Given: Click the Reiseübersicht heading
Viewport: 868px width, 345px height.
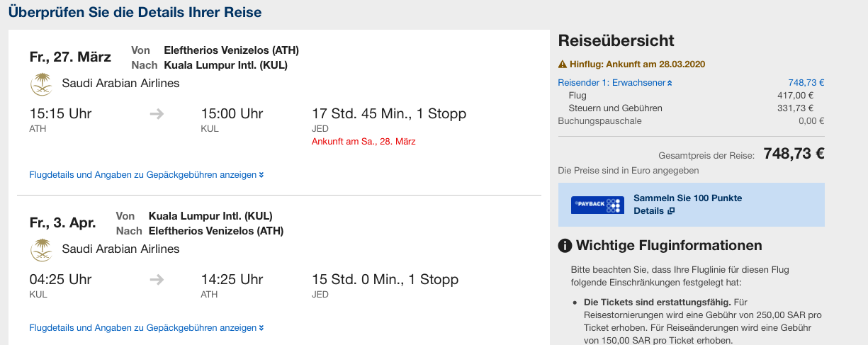Looking at the screenshot, I should [x=616, y=41].
